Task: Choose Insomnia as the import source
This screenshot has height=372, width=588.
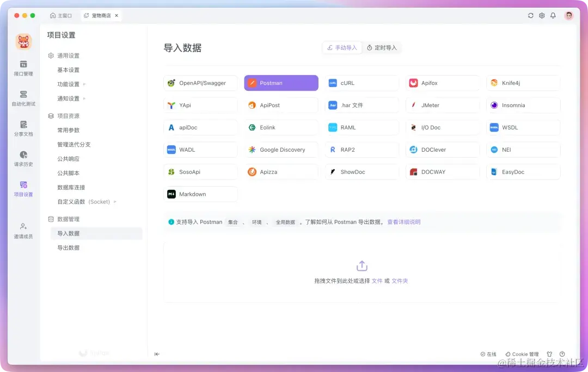Action: coord(523,105)
